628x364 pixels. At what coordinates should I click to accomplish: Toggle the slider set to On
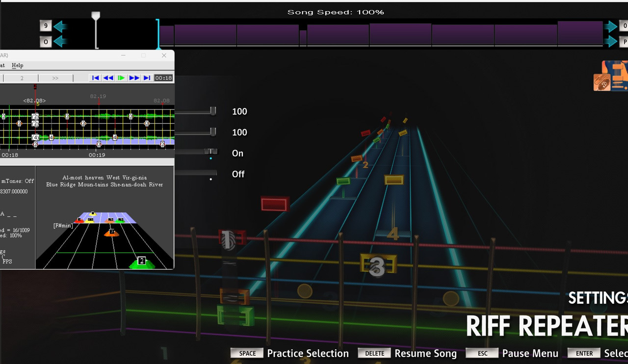[x=211, y=152]
